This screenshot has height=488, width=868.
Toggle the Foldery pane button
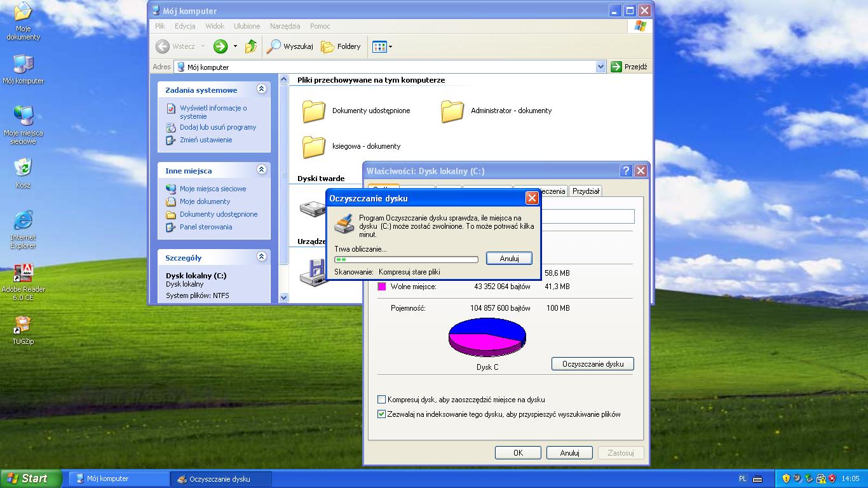pos(341,46)
